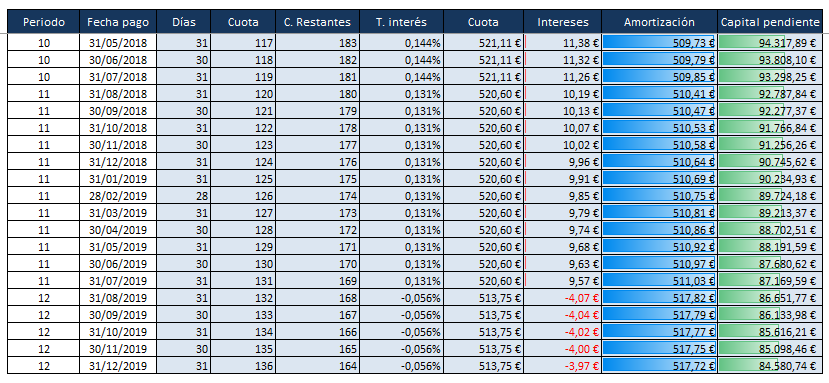Screen dimensions: 829x383
Task: Select C. Restantes cell with 164
Action: (317, 366)
